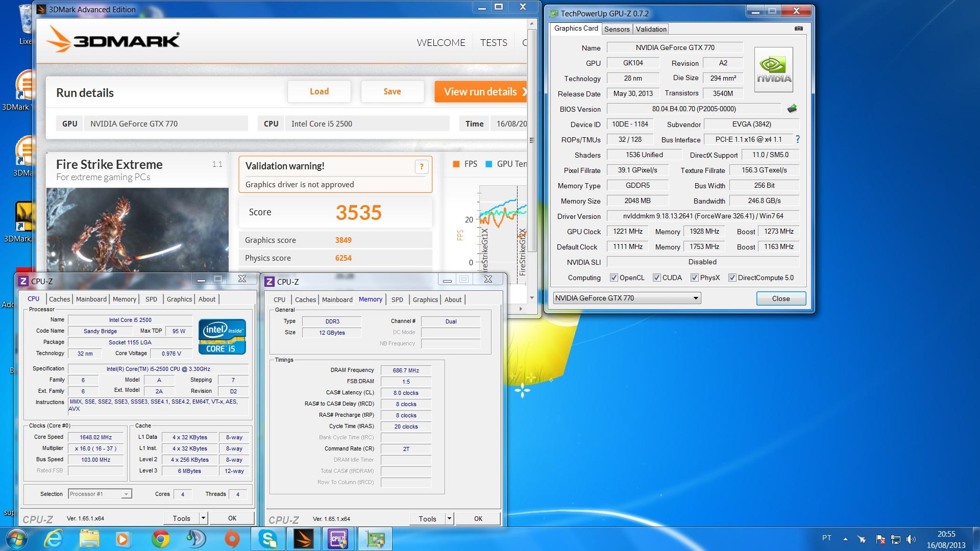The image size is (980, 551).
Task: Click the GPU name field in Run details
Action: click(167, 123)
